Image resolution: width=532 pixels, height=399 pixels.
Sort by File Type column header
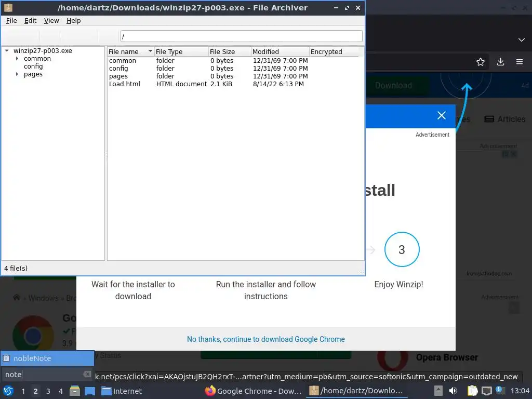(181, 51)
